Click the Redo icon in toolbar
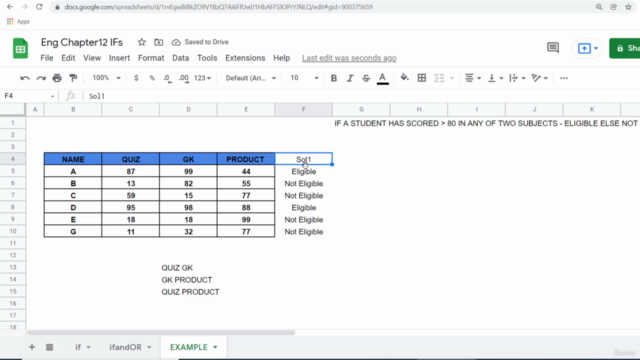This screenshot has width=640, height=360. 41,78
